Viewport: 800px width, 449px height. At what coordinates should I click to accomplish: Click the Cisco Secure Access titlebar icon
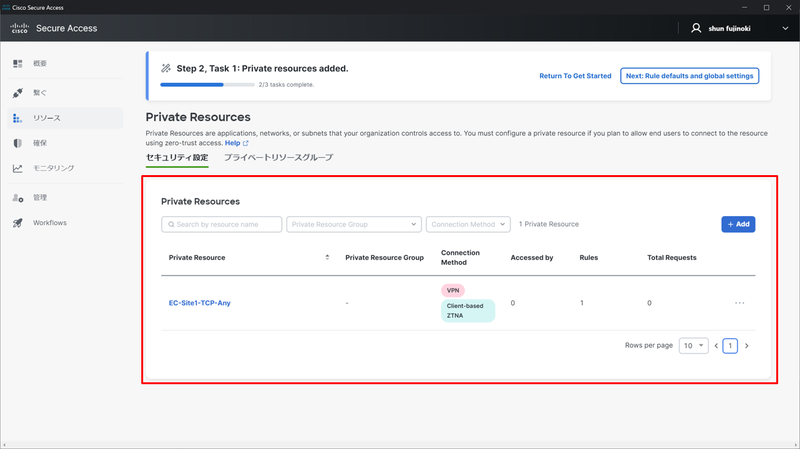pyautogui.click(x=6, y=7)
